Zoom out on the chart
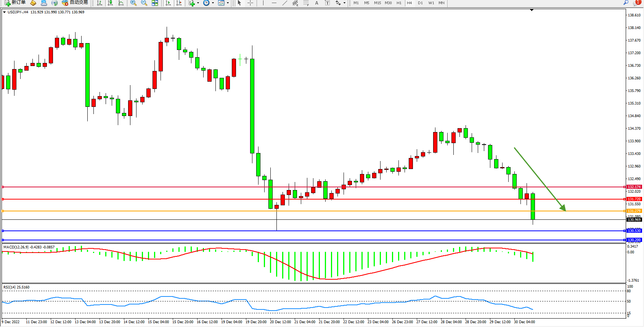 click(x=144, y=3)
